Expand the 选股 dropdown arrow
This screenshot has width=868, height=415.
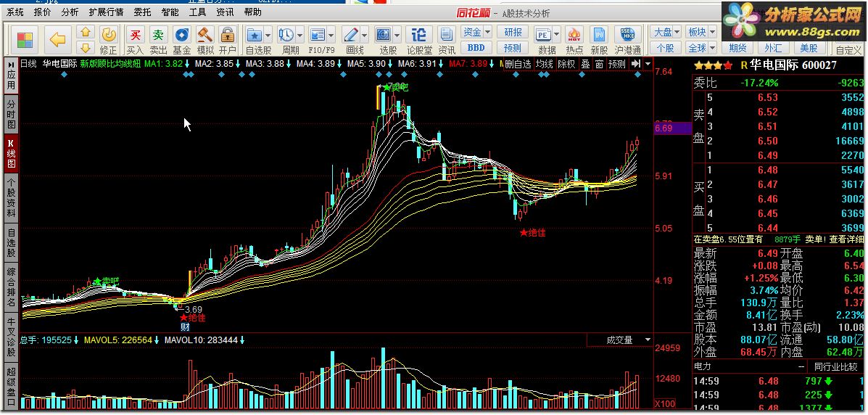tap(397, 35)
